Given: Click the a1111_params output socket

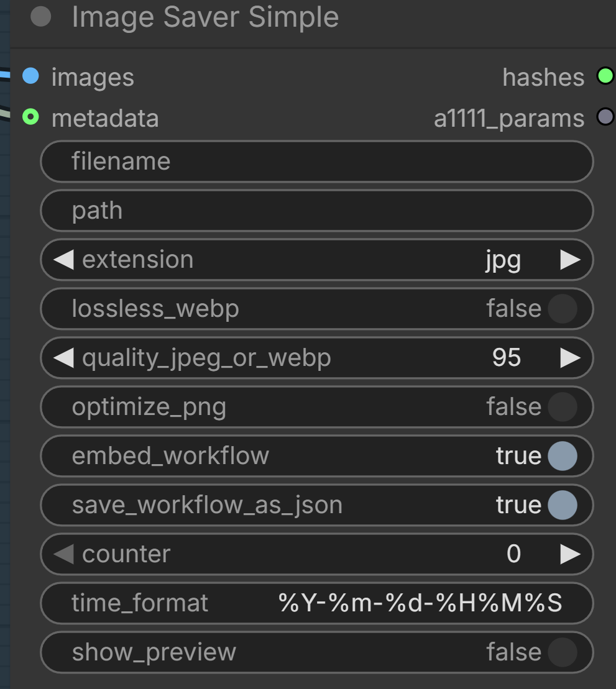Looking at the screenshot, I should 605,117.
